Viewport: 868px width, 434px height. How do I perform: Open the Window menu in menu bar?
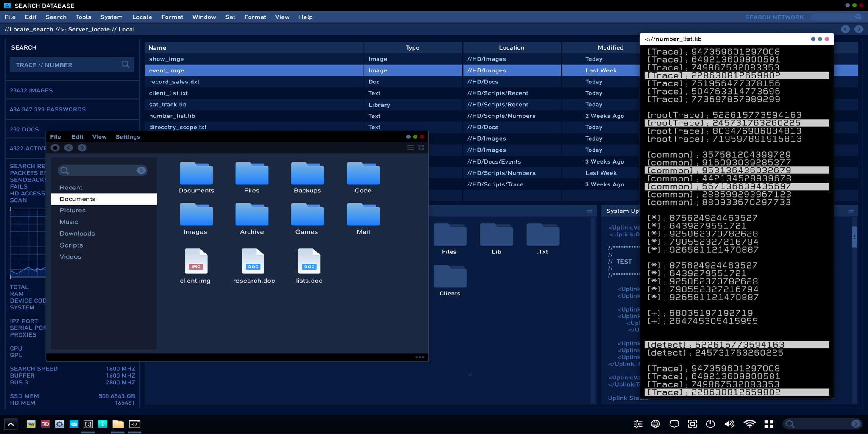point(204,17)
